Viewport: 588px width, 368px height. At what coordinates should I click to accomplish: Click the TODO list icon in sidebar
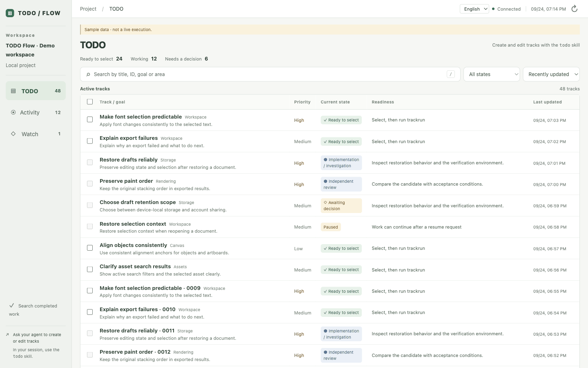click(13, 91)
